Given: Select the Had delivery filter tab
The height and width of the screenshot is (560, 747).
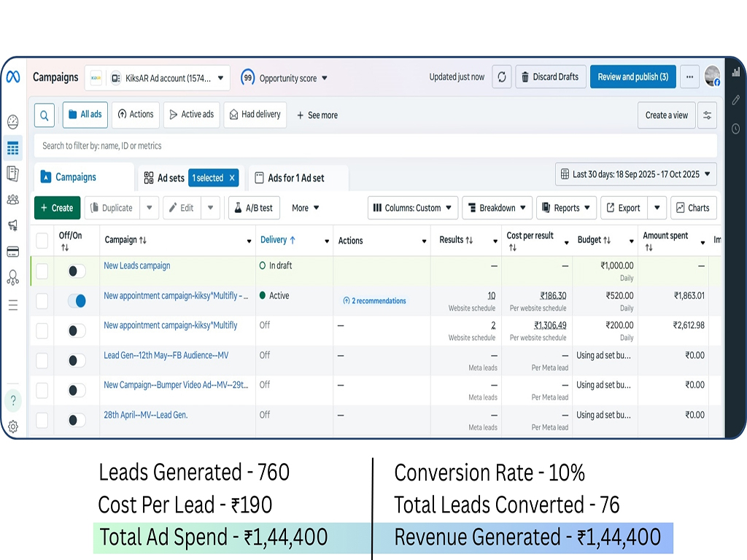Looking at the screenshot, I should click(x=255, y=115).
